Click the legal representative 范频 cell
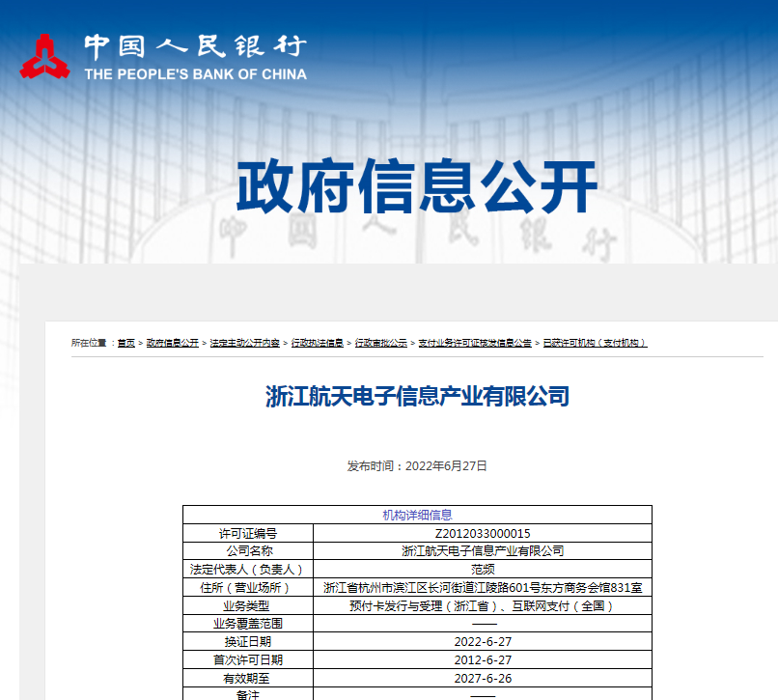 483,568
